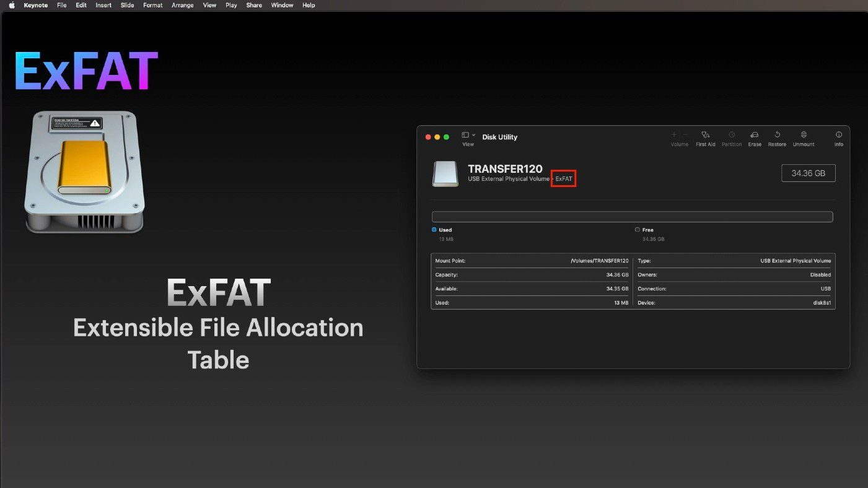Open the Apple menu
Image resolution: width=868 pixels, height=488 pixels.
11,5
